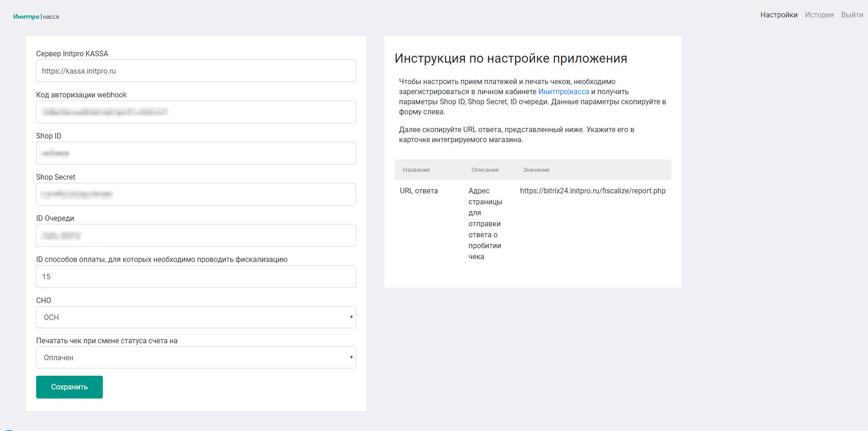Focus the ID Очереди input
The image size is (868, 431).
(196, 235)
